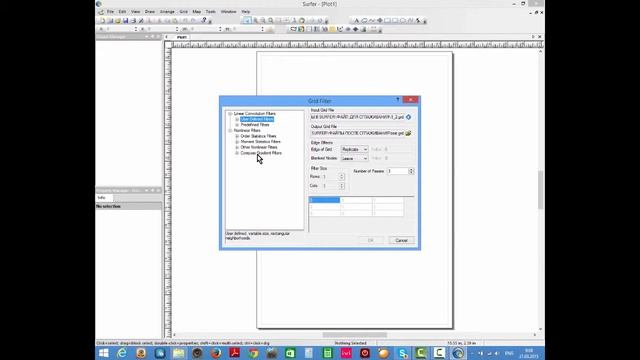640x360 pixels.
Task: Open the Help menu
Action: [245, 12]
